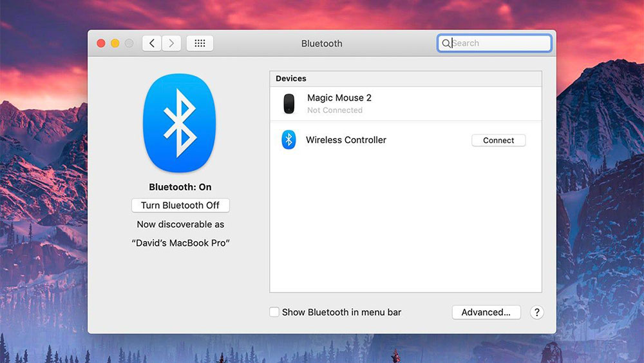Click the magnifying glass search icon
This screenshot has height=363, width=644.
pos(446,43)
